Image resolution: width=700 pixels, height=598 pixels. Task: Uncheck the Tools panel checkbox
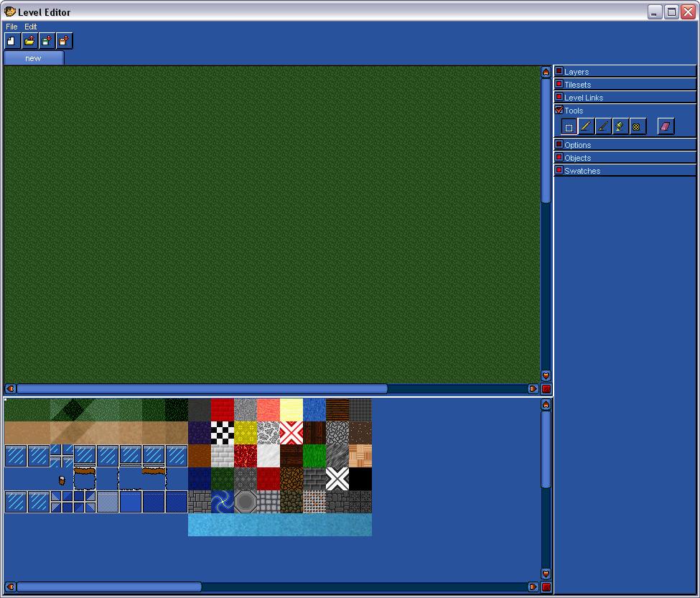click(559, 110)
